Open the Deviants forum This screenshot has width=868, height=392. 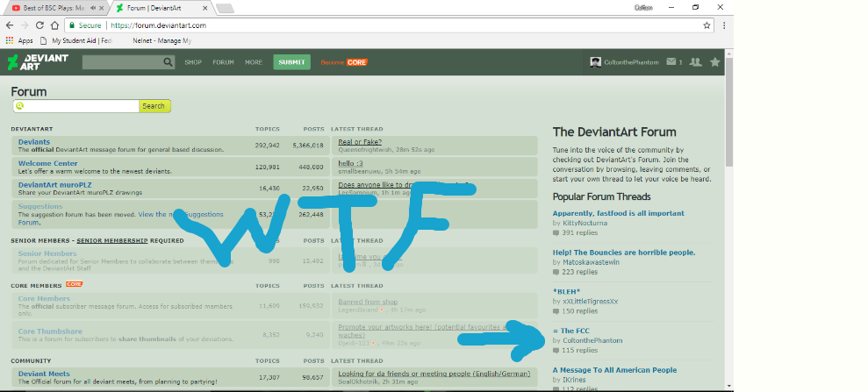[x=33, y=142]
